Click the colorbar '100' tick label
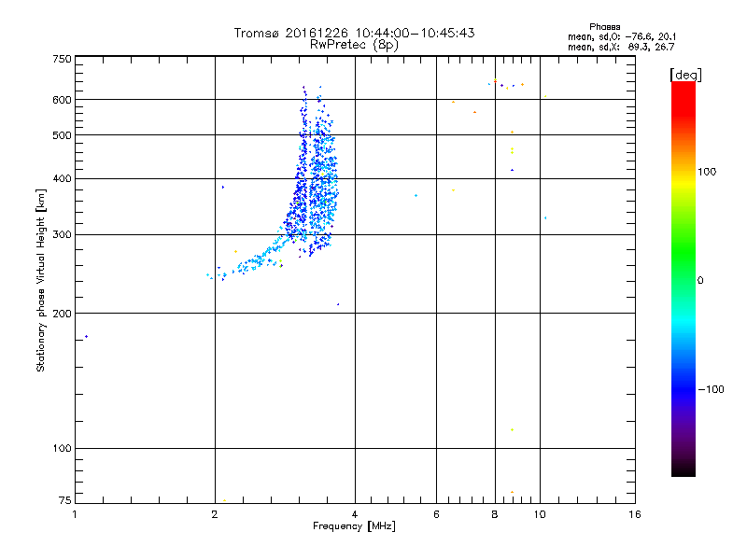The width and height of the screenshot is (747, 560). point(707,172)
